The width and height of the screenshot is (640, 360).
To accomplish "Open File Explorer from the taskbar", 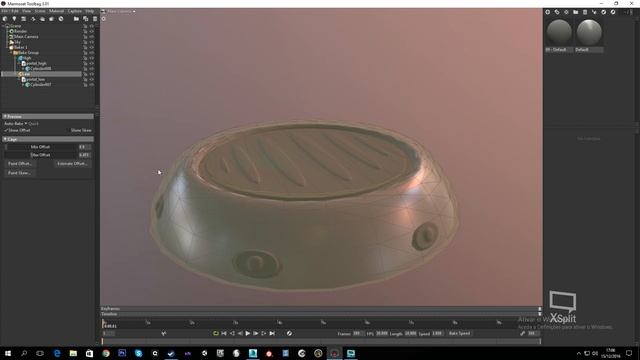I will tap(73, 353).
